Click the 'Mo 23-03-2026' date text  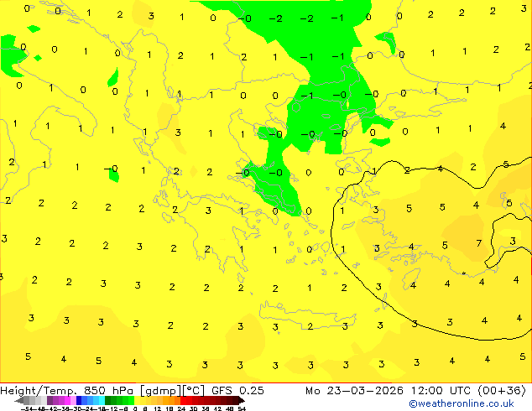[355, 391]
